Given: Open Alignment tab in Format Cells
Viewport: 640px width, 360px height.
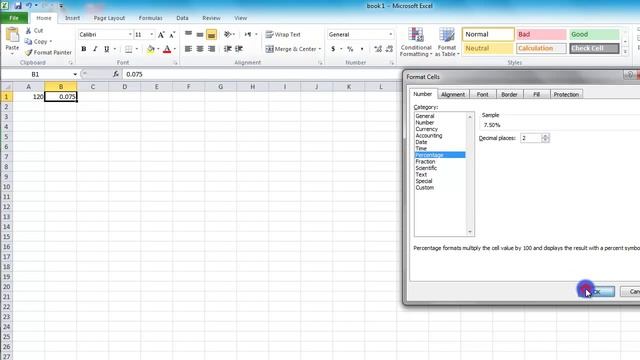Looking at the screenshot, I should 453,94.
